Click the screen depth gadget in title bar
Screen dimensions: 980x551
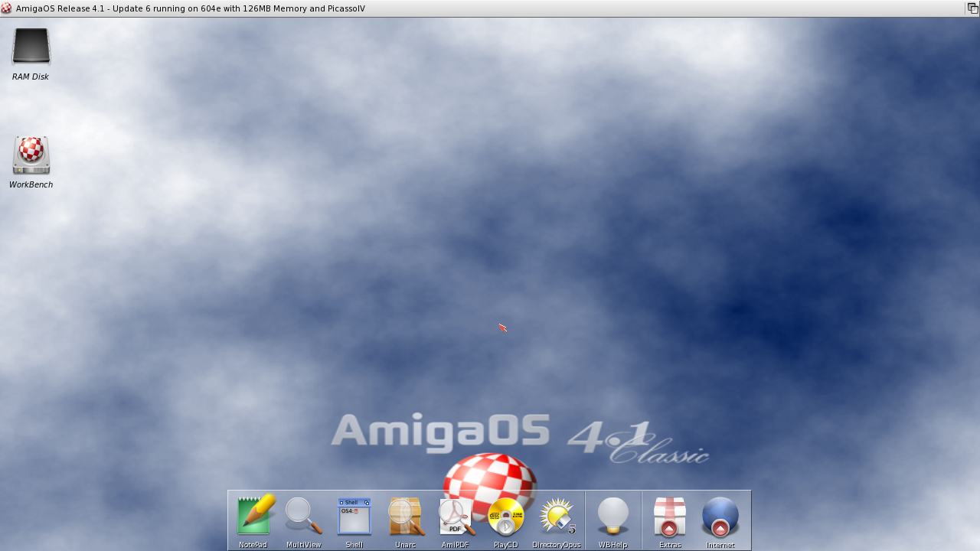(972, 8)
